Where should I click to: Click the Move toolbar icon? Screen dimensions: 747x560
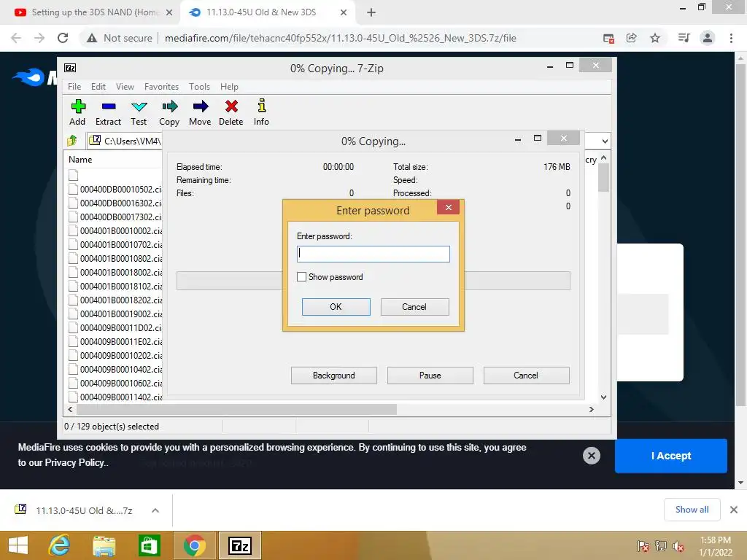coord(201,106)
